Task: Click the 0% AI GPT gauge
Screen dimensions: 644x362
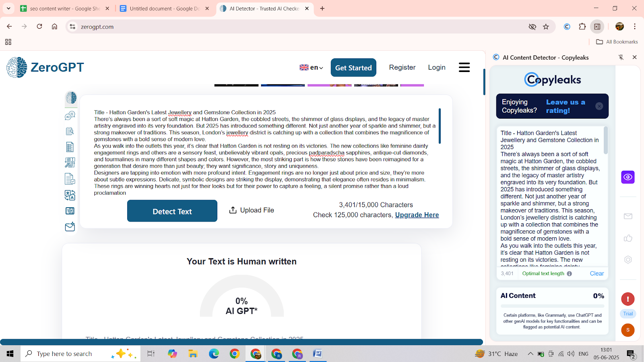Action: click(242, 296)
